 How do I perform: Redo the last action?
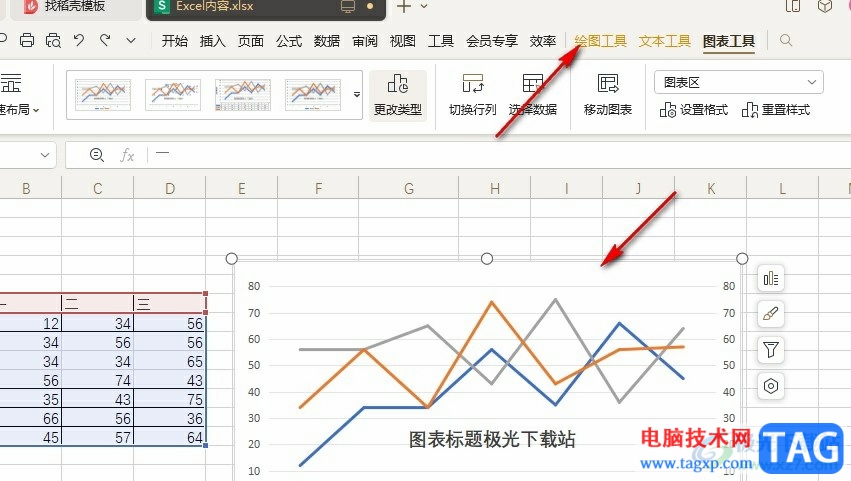click(x=105, y=40)
